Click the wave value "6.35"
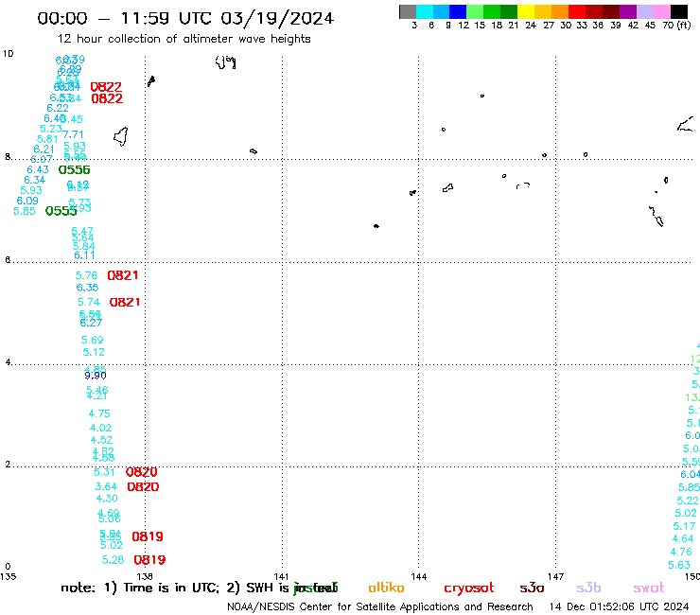The width and height of the screenshot is (700, 615). click(87, 288)
